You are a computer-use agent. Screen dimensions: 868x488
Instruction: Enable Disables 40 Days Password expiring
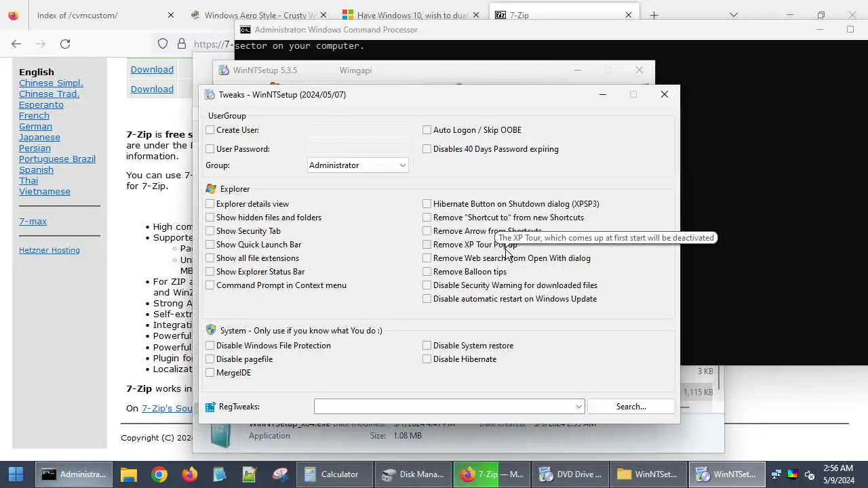427,149
